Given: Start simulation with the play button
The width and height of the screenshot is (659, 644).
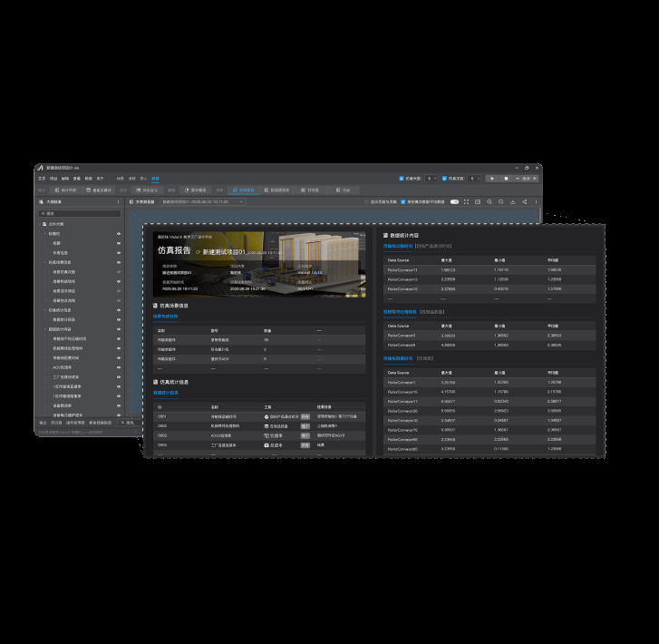Looking at the screenshot, I should click(x=492, y=179).
